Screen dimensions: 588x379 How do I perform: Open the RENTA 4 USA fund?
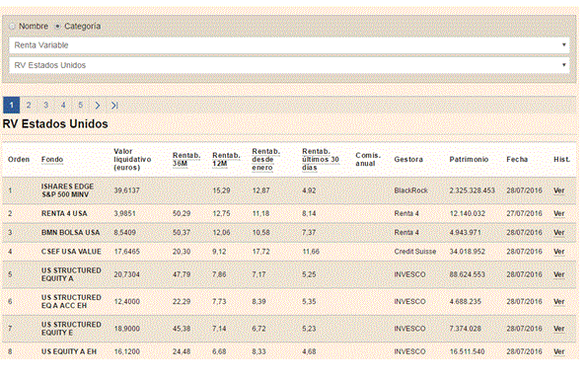[64, 213]
